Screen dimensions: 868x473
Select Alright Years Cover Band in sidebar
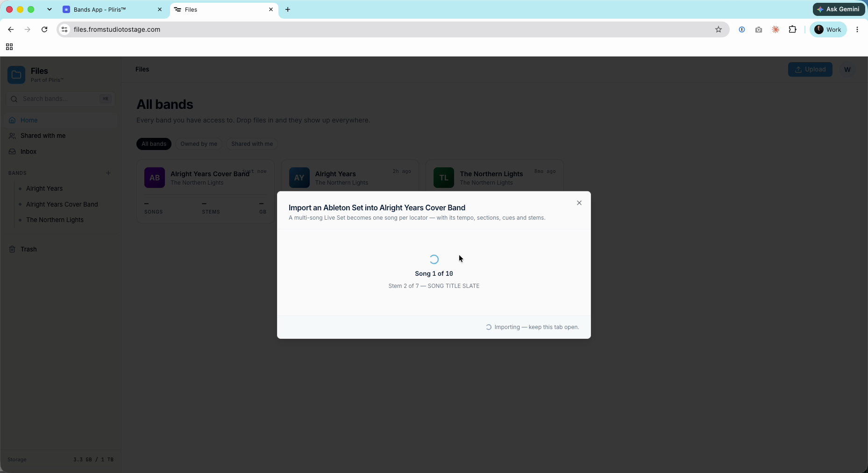tap(62, 204)
